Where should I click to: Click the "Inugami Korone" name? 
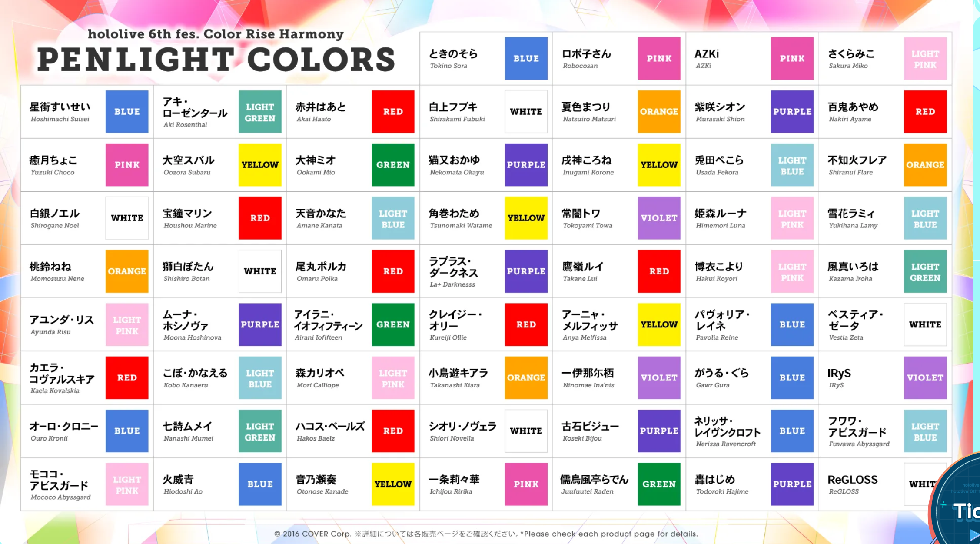[588, 172]
